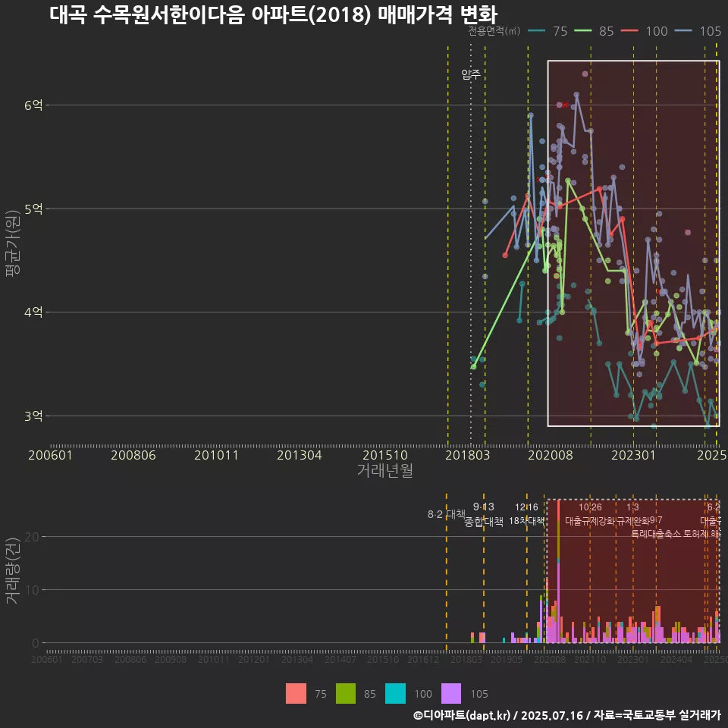This screenshot has height=728, width=728.
Task: Click the 100㎡ red line legend entry at top
Action: 645,31
